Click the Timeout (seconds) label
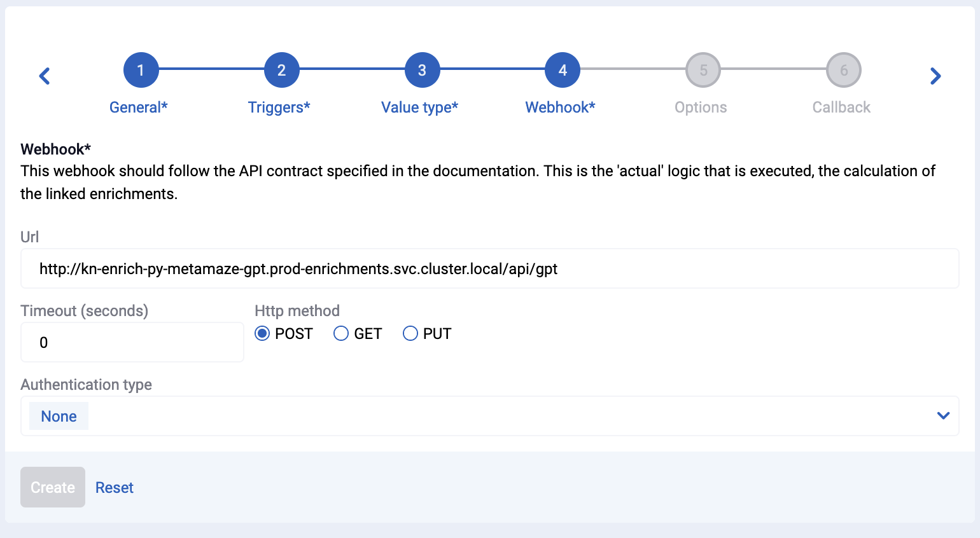Viewport: 980px width, 538px height. pyautogui.click(x=85, y=311)
